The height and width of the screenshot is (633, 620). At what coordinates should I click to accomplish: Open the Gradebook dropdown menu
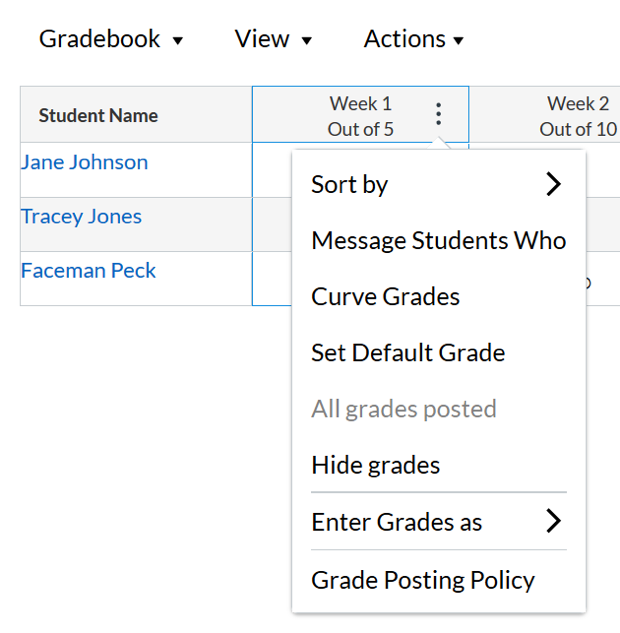[x=111, y=39]
